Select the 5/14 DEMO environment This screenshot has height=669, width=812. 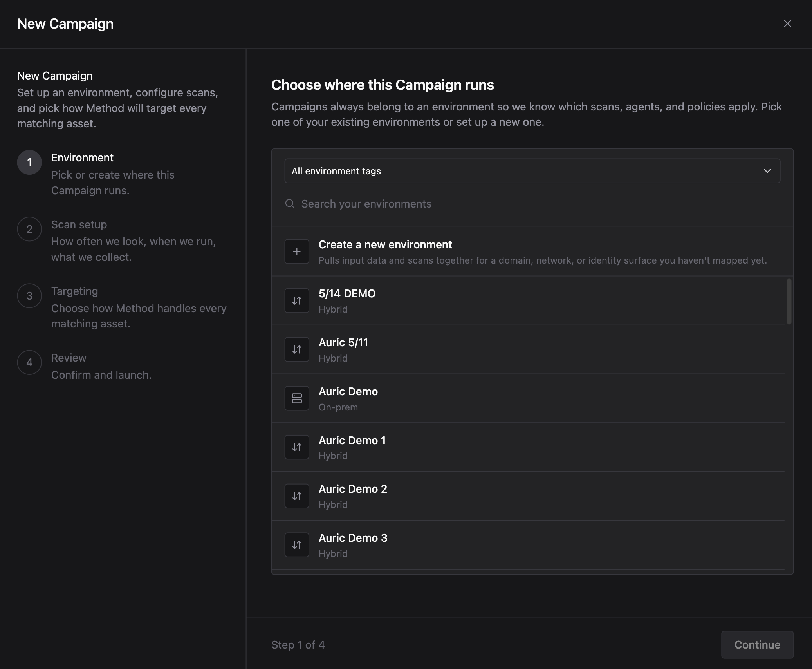pyautogui.click(x=528, y=300)
